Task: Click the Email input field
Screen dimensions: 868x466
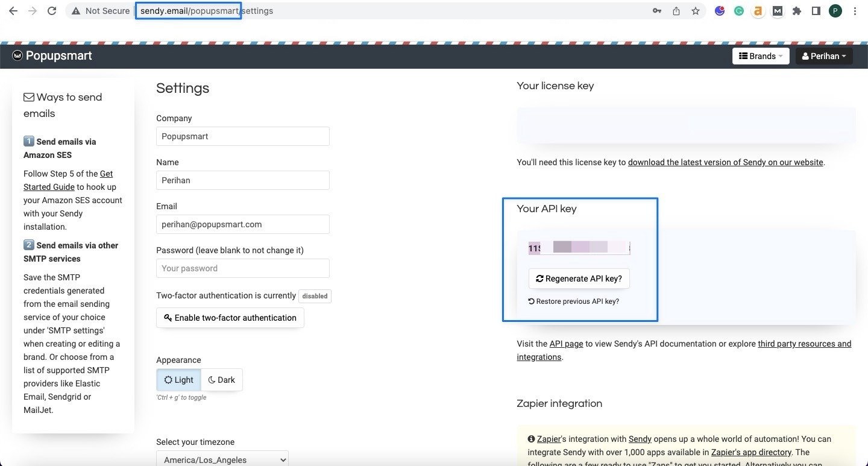Action: (x=242, y=224)
